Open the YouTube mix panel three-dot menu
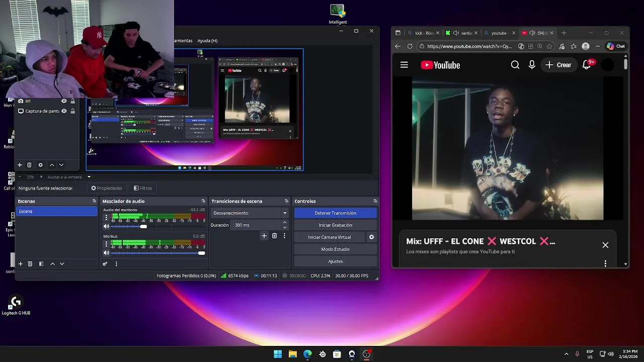 pyautogui.click(x=605, y=263)
